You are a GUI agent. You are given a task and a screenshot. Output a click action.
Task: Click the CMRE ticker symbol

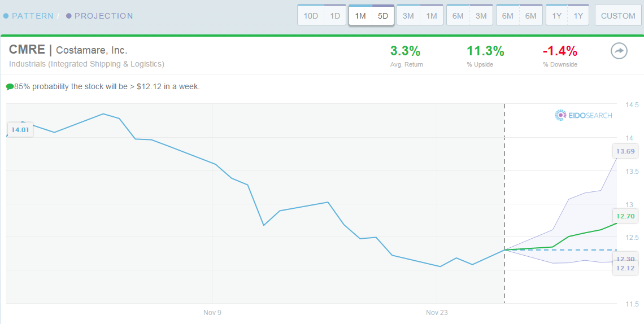(27, 50)
